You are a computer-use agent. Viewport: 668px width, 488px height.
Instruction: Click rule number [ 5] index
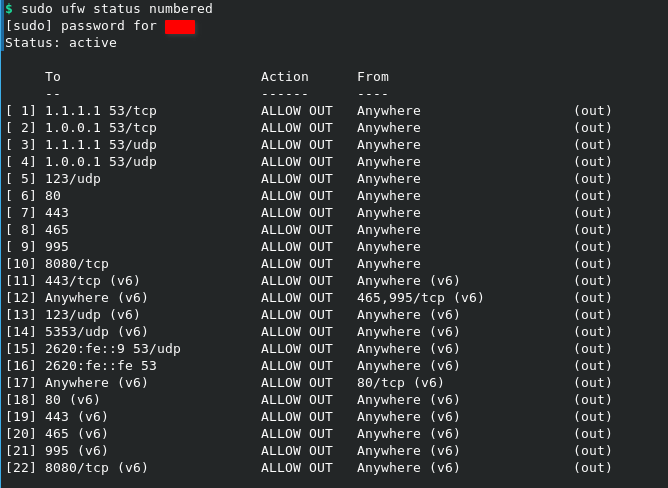20,179
